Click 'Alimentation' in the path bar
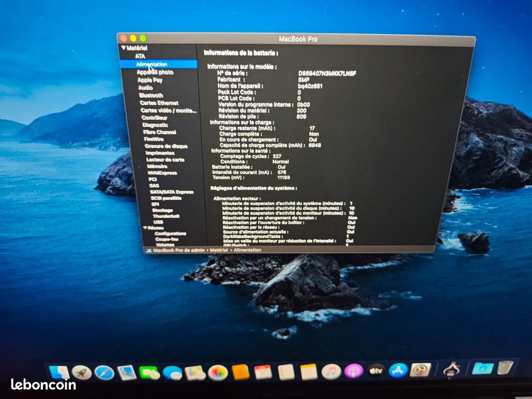 (247, 250)
